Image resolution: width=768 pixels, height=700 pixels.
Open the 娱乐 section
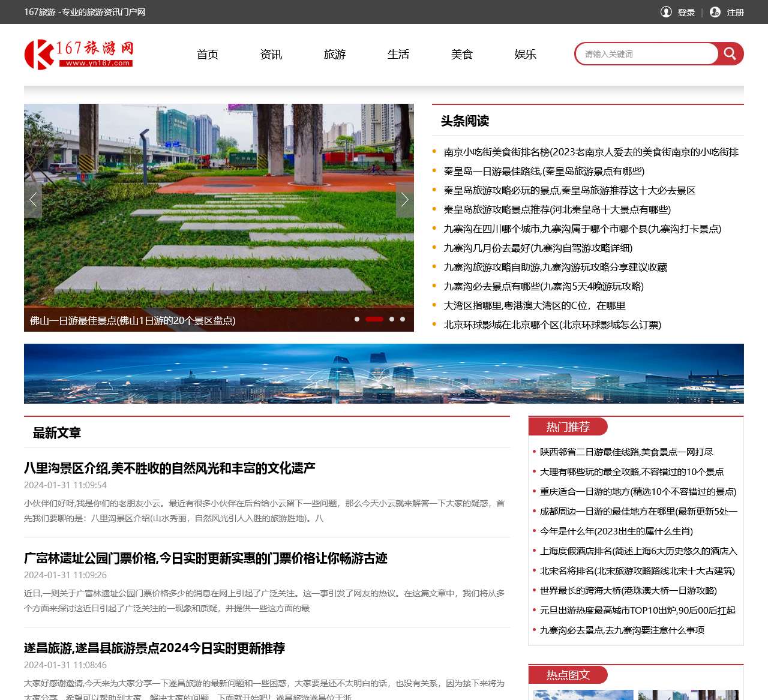(524, 54)
